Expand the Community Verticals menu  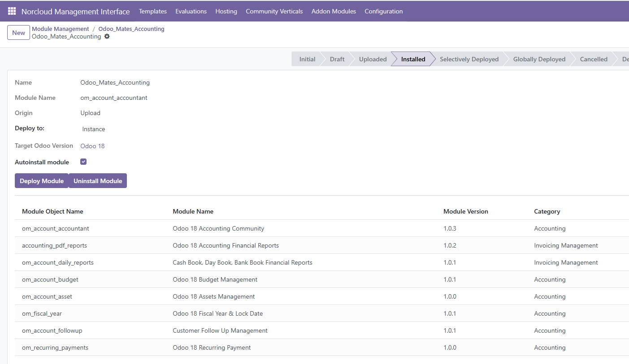click(x=274, y=11)
